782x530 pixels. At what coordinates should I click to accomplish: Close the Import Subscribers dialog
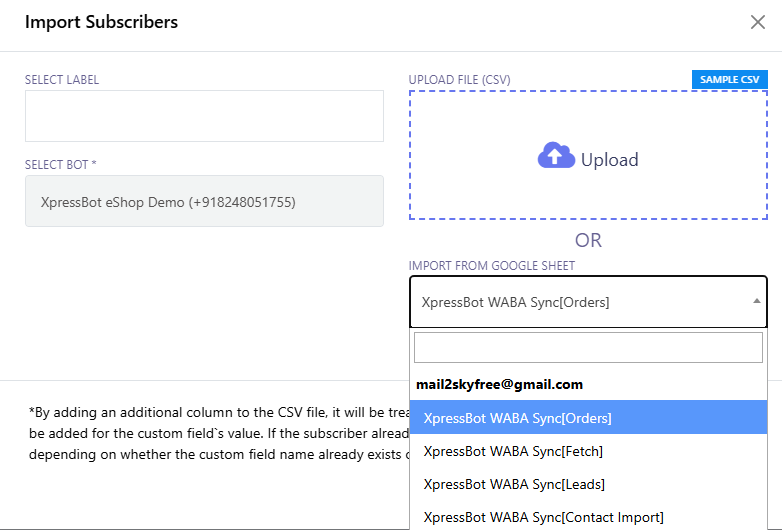(757, 22)
